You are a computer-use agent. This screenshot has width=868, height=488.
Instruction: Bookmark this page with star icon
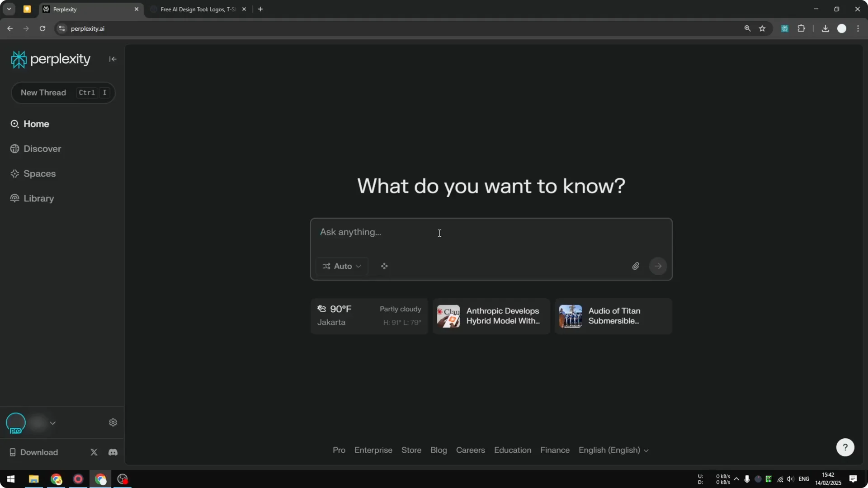pyautogui.click(x=762, y=28)
